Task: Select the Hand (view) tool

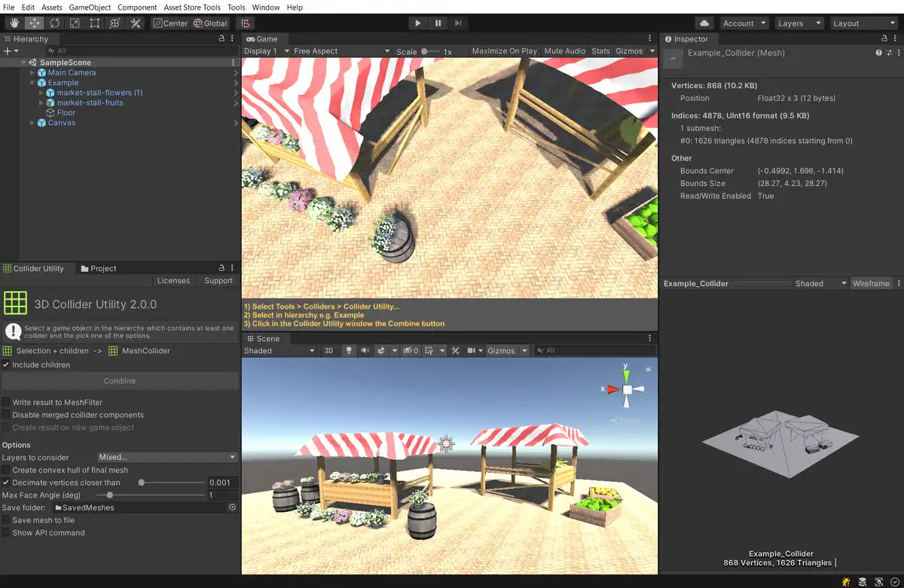Action: [x=14, y=23]
